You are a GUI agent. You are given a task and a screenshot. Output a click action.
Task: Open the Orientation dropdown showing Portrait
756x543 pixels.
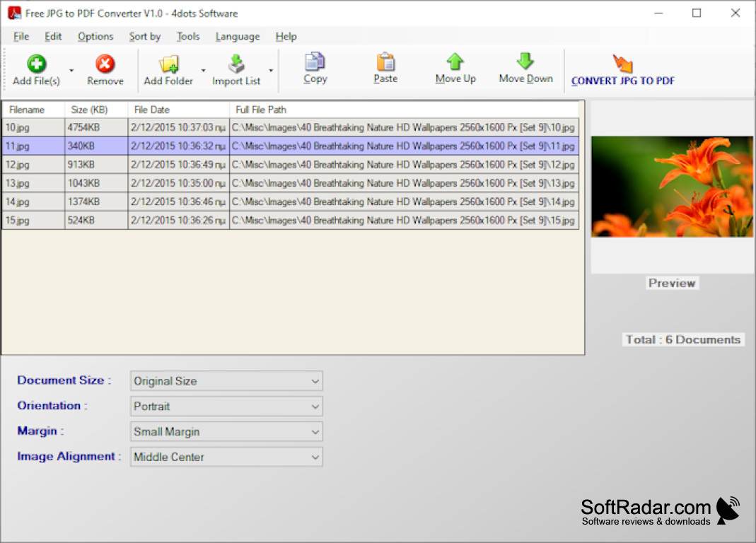226,406
